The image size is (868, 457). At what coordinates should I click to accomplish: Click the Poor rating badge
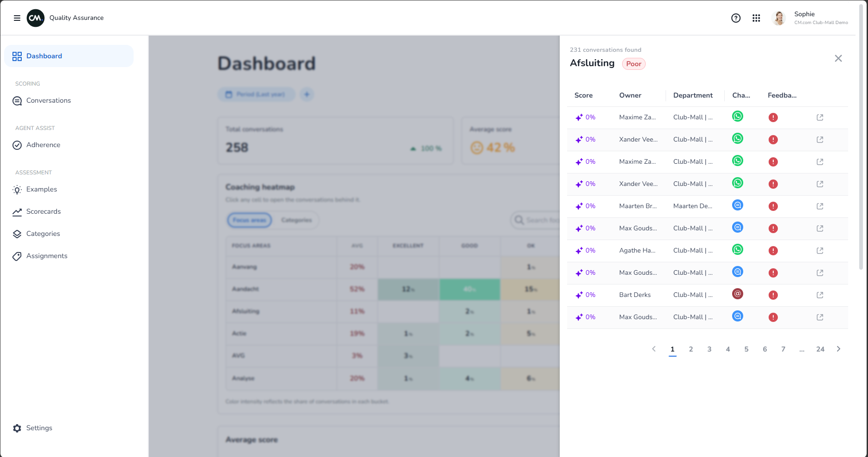click(634, 64)
